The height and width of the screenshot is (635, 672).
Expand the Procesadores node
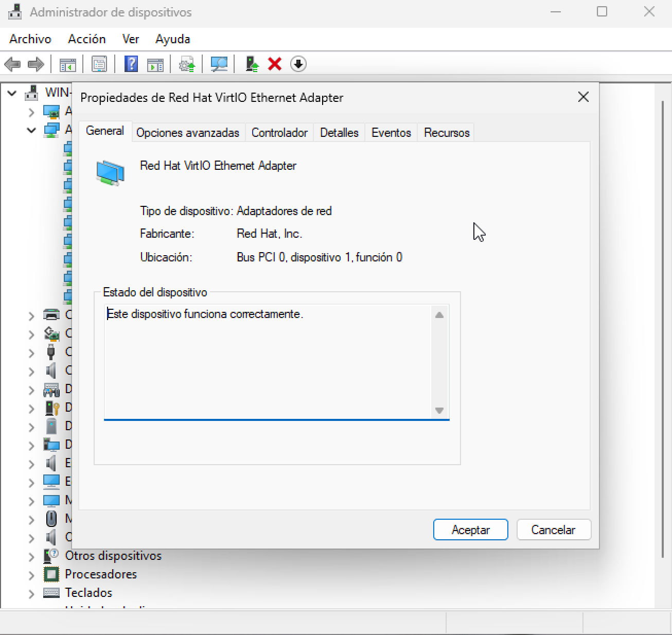[x=31, y=575]
